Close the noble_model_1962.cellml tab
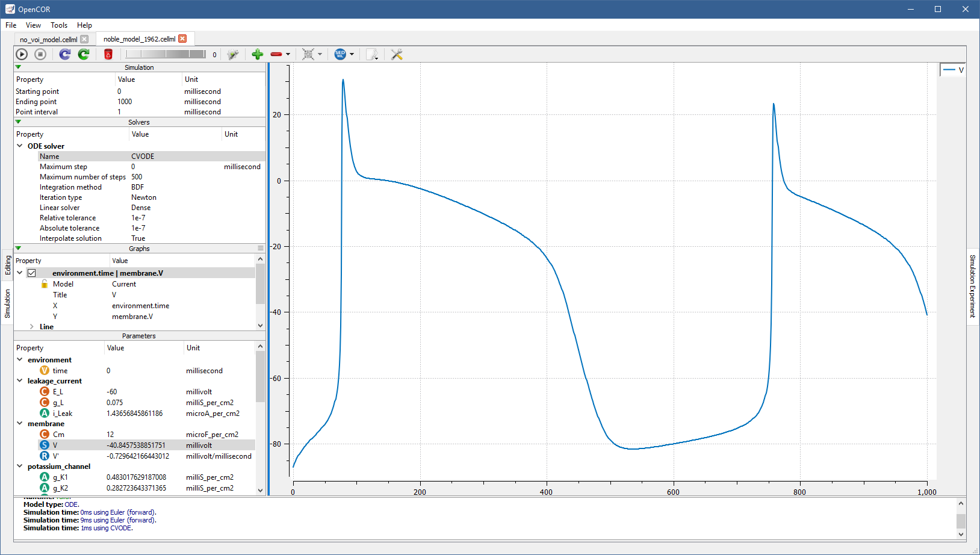980x555 pixels. pyautogui.click(x=182, y=39)
